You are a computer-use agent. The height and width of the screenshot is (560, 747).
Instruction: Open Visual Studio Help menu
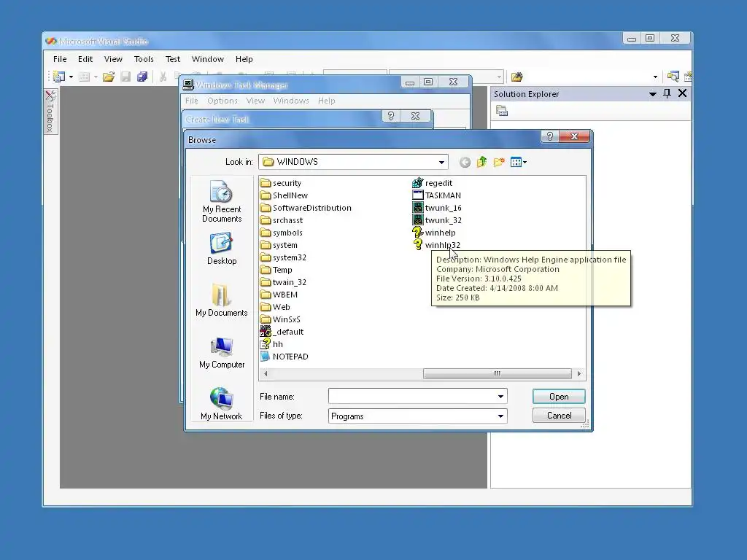[244, 59]
